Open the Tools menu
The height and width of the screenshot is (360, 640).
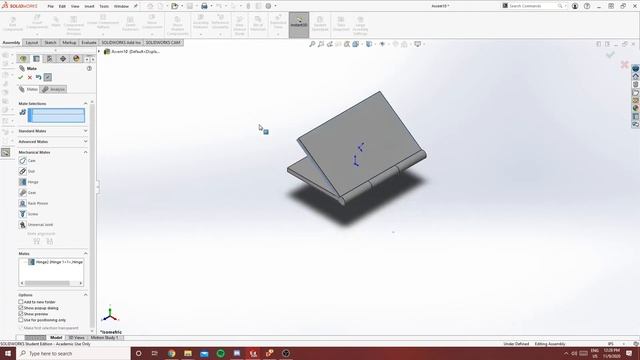[x=104, y=6]
